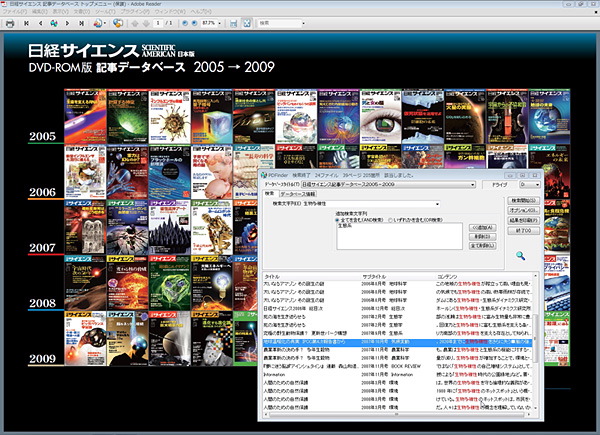Click the 2009 year label
This screenshot has height=435, width=600.
tap(42, 358)
